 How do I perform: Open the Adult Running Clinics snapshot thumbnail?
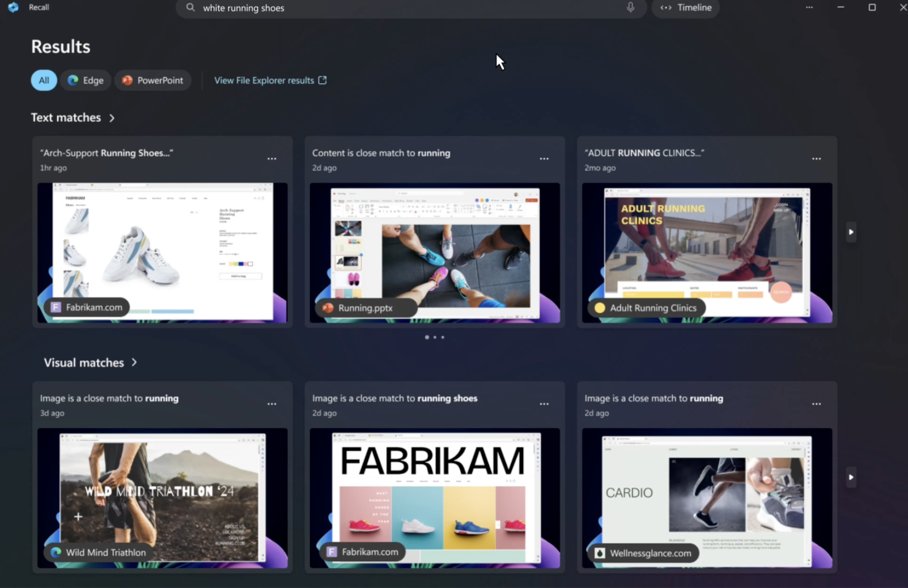707,253
